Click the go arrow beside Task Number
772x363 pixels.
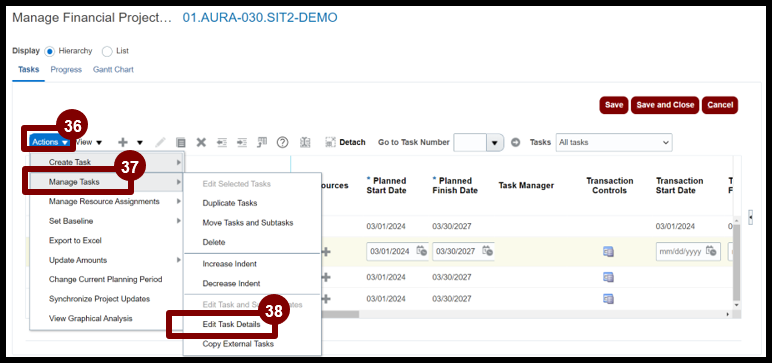(x=515, y=142)
